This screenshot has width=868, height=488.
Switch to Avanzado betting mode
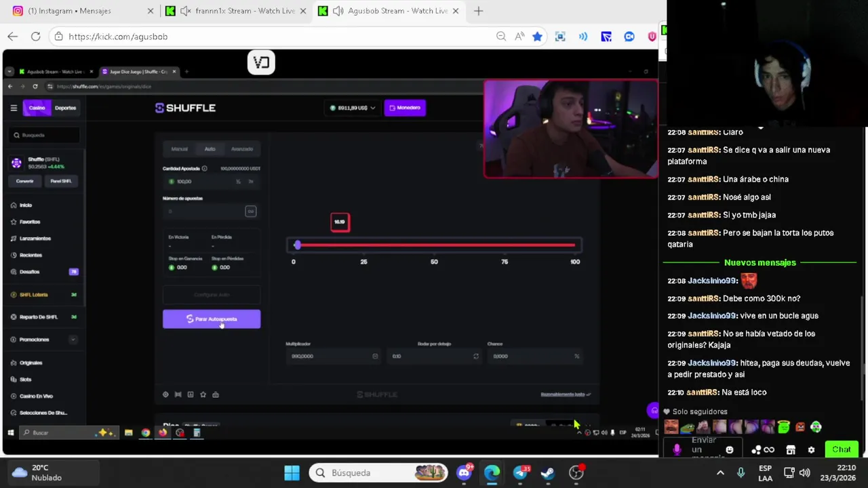point(242,149)
